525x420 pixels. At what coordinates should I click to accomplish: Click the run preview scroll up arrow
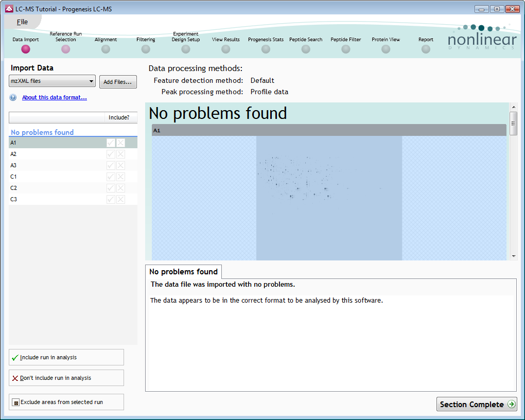514,107
